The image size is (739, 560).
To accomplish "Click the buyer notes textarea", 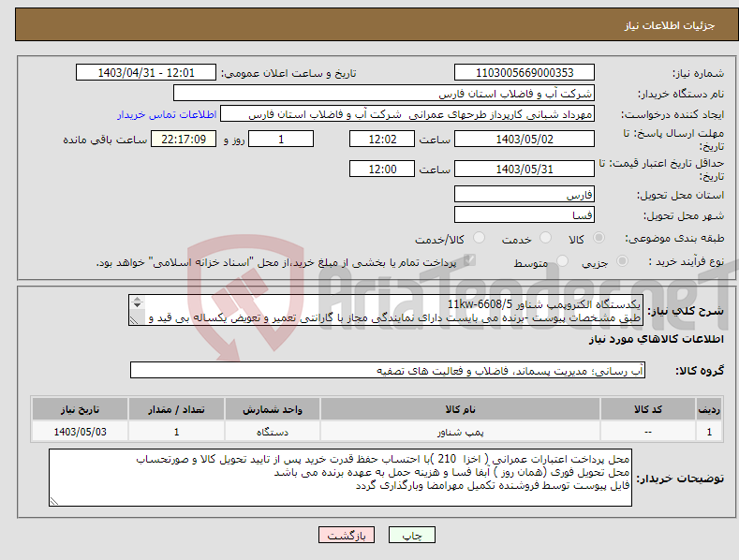I will pos(340,478).
